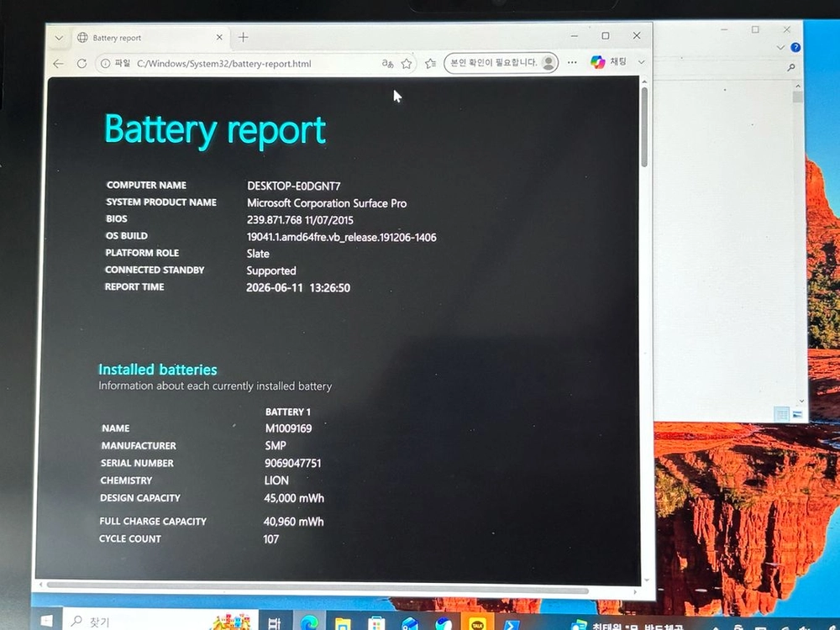Click the help icon in the background window
Image resolution: width=840 pixels, height=630 pixels.
coord(795,47)
